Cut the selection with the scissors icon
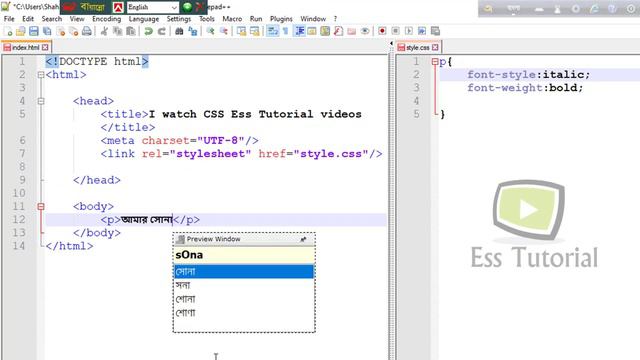The height and width of the screenshot is (360, 640). pyautogui.click(x=104, y=31)
